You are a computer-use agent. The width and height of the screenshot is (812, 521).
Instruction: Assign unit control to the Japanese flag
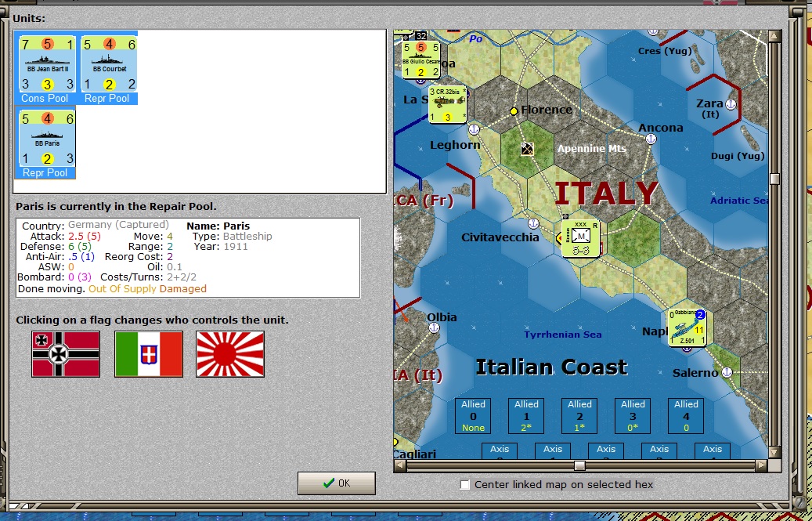(x=230, y=354)
